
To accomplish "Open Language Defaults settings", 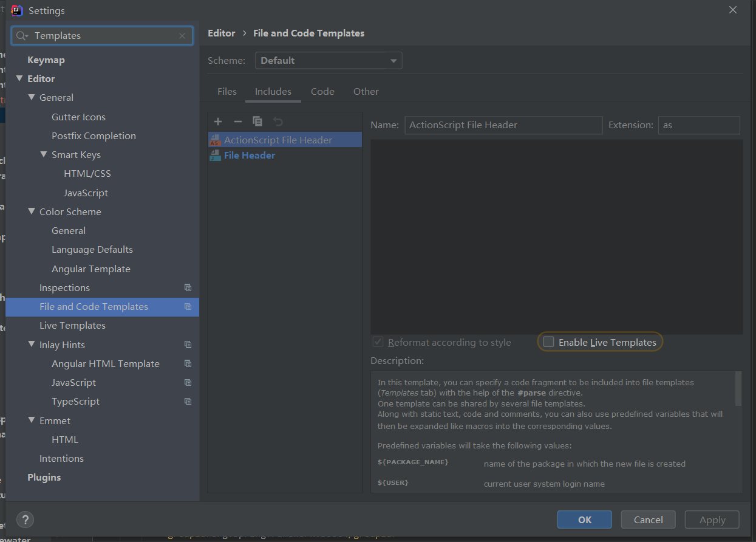I will coord(92,250).
